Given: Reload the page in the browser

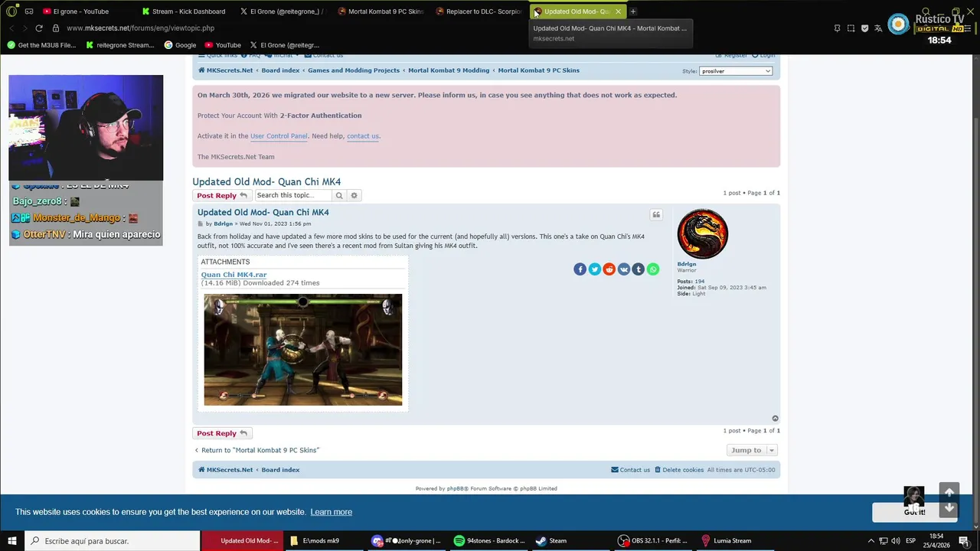Looking at the screenshot, I should tap(39, 28).
